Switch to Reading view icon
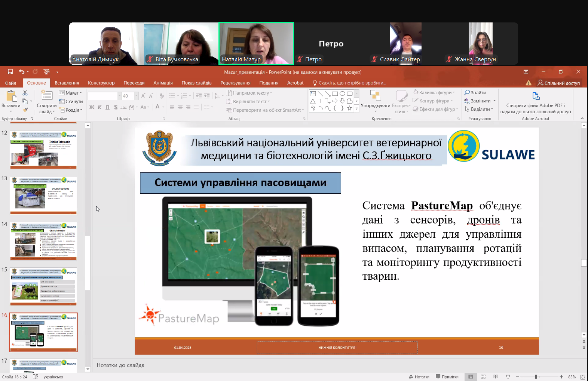This screenshot has width=588, height=381. [x=496, y=377]
